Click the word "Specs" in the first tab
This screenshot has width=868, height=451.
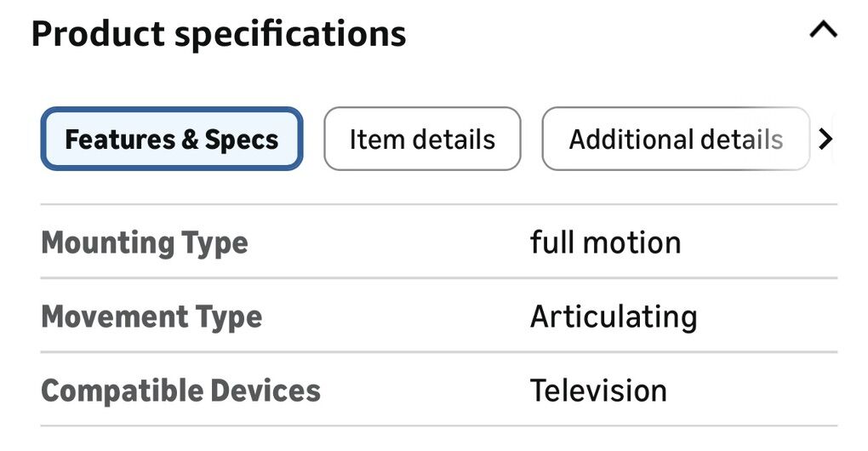pos(242,140)
